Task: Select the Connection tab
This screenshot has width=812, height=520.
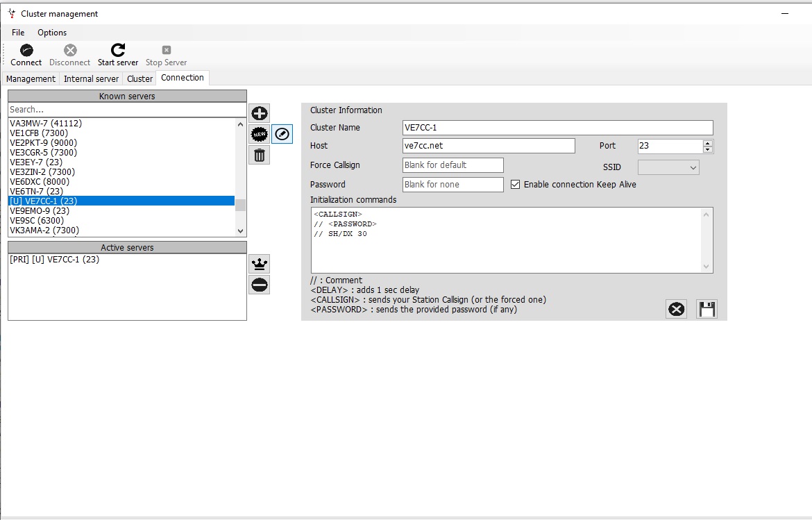Action: pyautogui.click(x=183, y=78)
